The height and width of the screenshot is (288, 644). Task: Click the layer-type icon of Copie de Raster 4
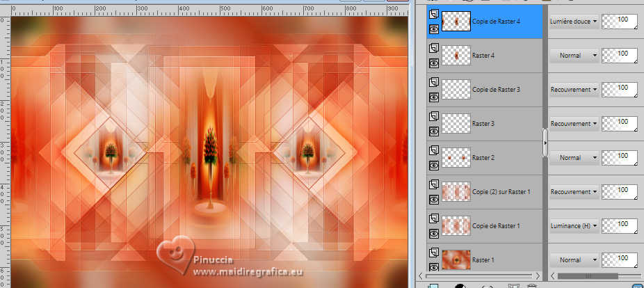coord(434,15)
